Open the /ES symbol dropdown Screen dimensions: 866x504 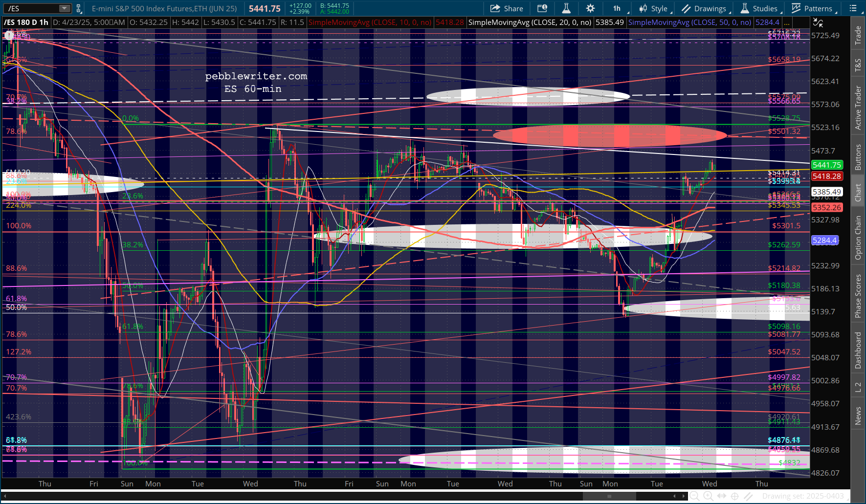64,8
